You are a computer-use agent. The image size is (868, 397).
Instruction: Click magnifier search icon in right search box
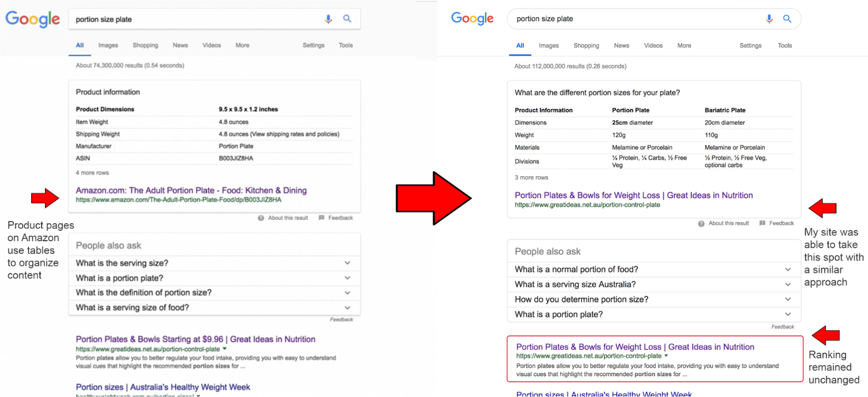(x=787, y=19)
